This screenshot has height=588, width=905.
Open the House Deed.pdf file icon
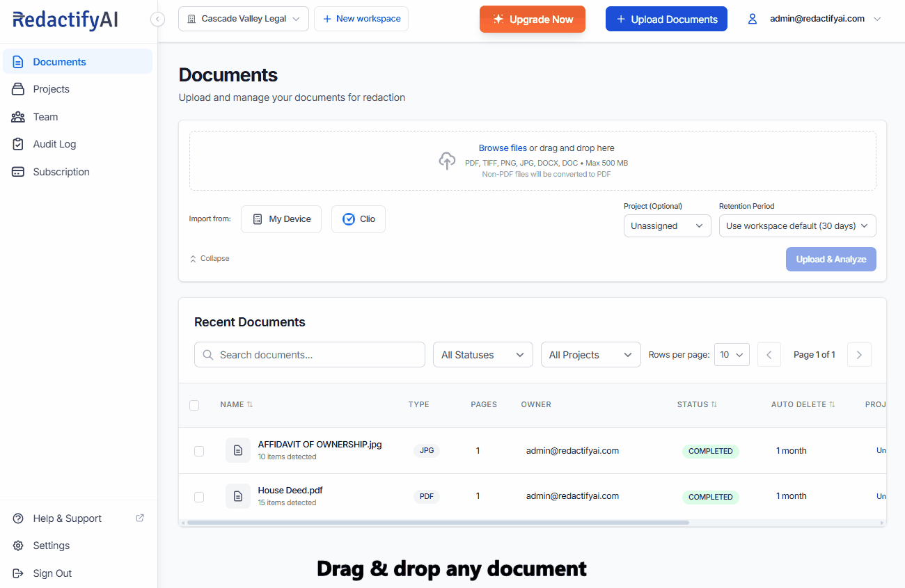237,495
